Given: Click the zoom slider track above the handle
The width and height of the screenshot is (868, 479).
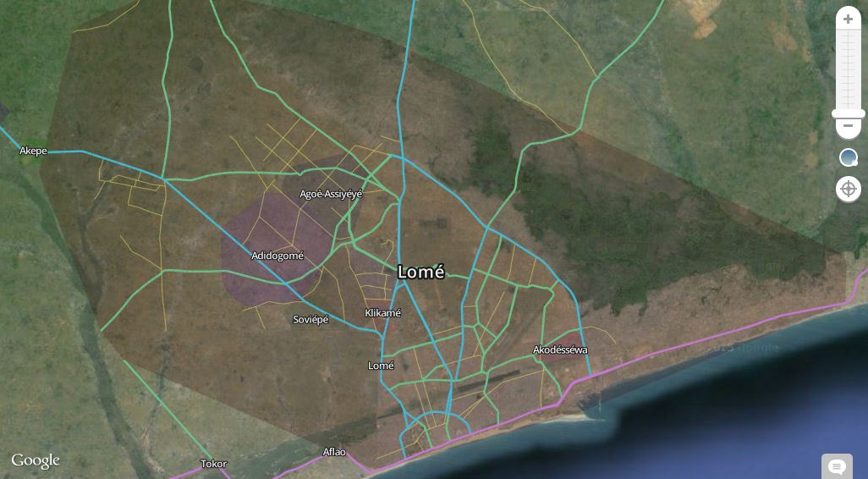Looking at the screenshot, I should tap(848, 69).
